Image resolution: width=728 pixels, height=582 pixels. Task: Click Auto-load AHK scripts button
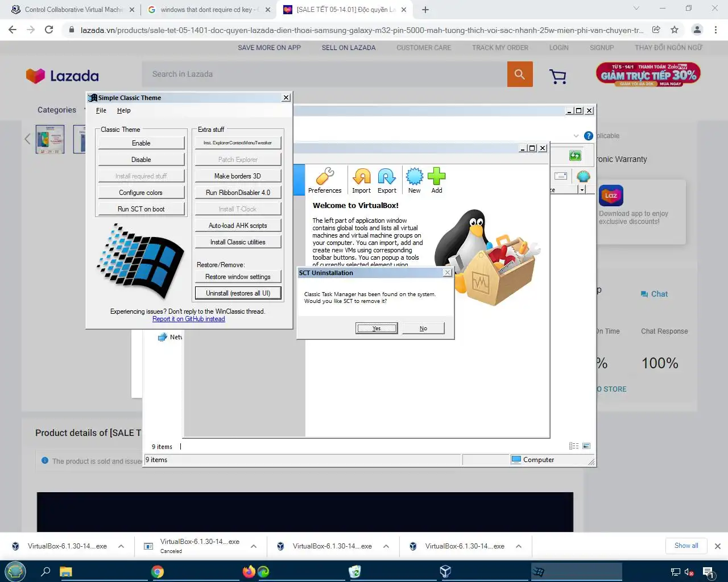click(238, 226)
